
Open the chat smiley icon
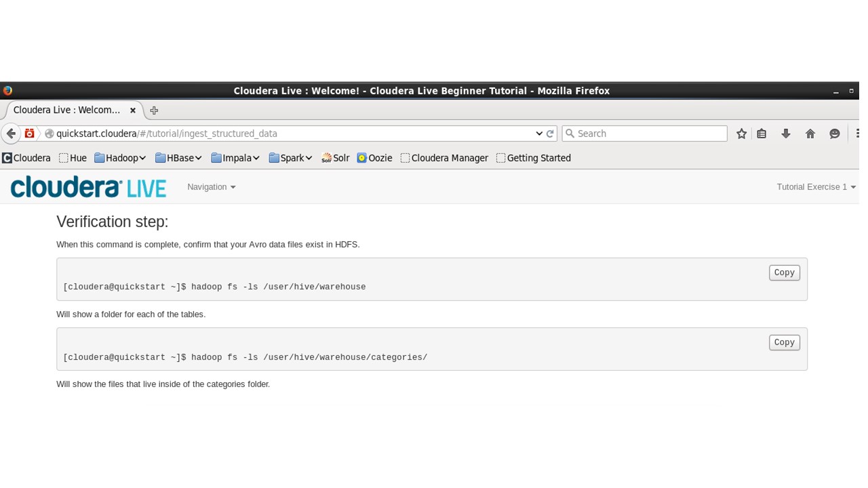coord(835,134)
